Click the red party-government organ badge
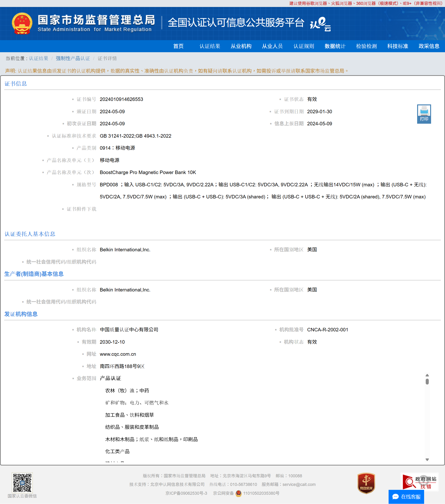 point(366,483)
